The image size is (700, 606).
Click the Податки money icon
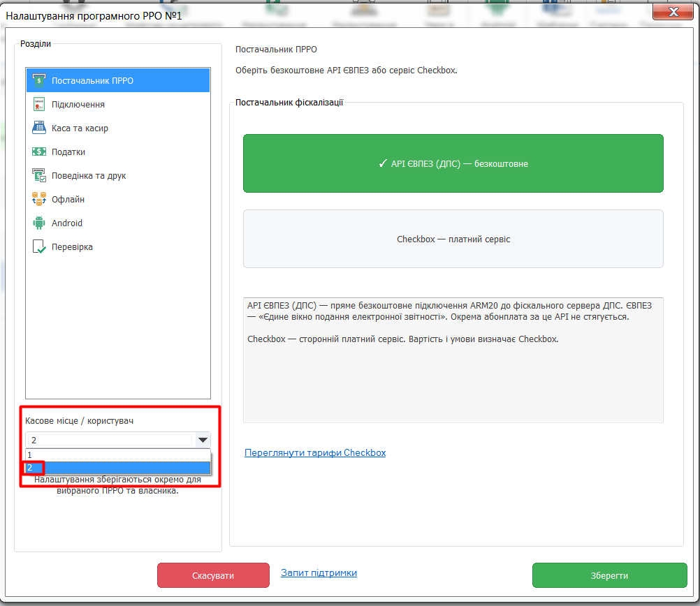tap(39, 151)
